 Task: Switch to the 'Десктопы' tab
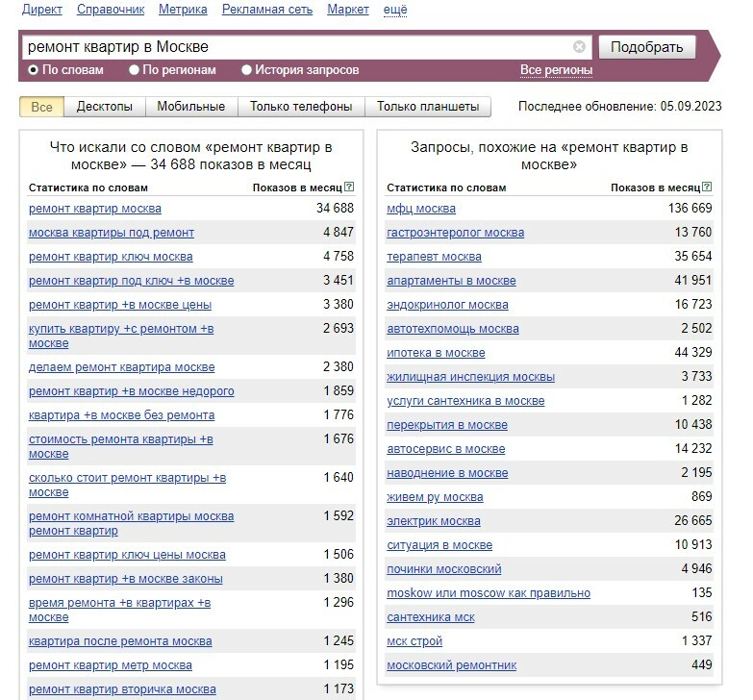point(105,107)
